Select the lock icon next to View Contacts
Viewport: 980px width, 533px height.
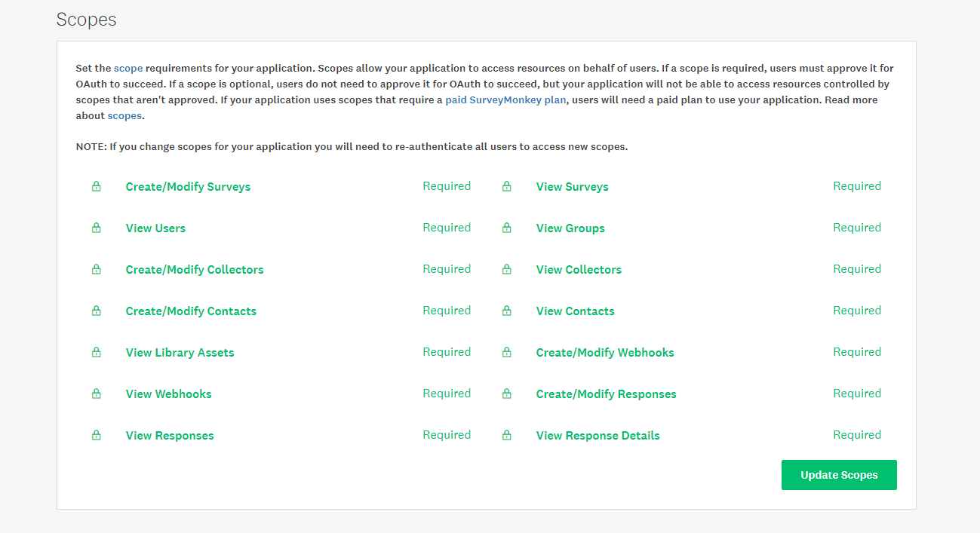[506, 310]
